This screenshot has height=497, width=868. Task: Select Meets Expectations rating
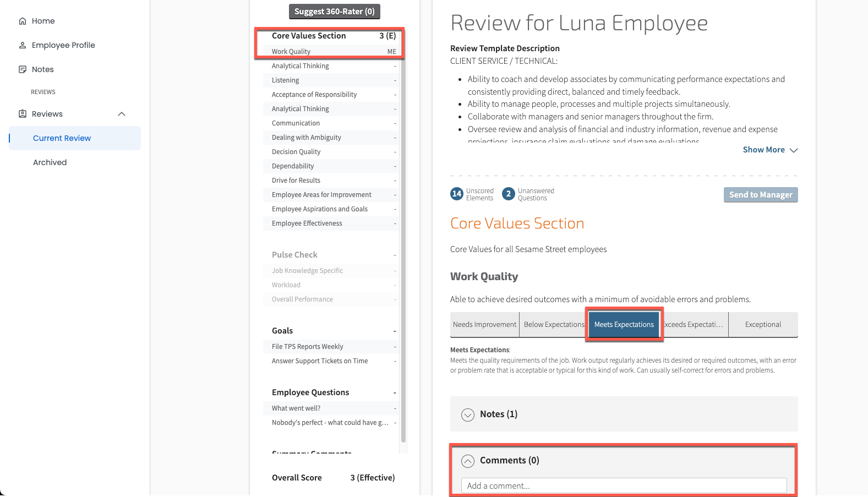pos(624,325)
